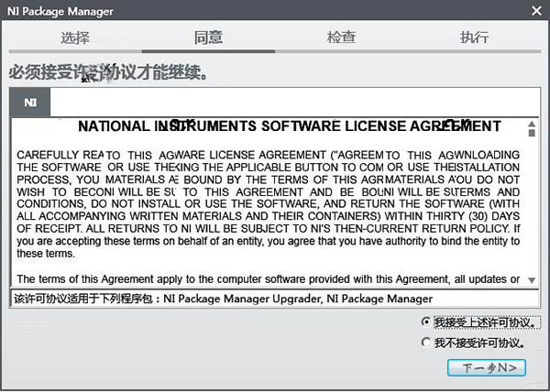This screenshot has height=392, width=550.
Task: Select 我接受上述许可协议 radio button
Action: coord(426,322)
